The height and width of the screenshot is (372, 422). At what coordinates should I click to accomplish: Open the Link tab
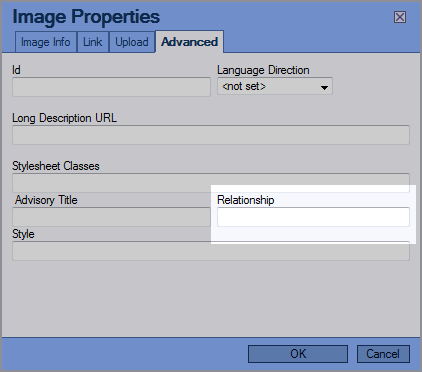(93, 42)
